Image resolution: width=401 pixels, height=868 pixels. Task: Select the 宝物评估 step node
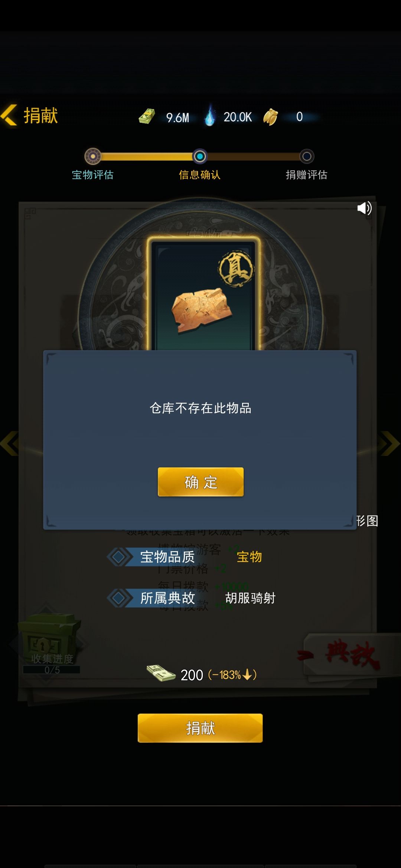coord(93,157)
